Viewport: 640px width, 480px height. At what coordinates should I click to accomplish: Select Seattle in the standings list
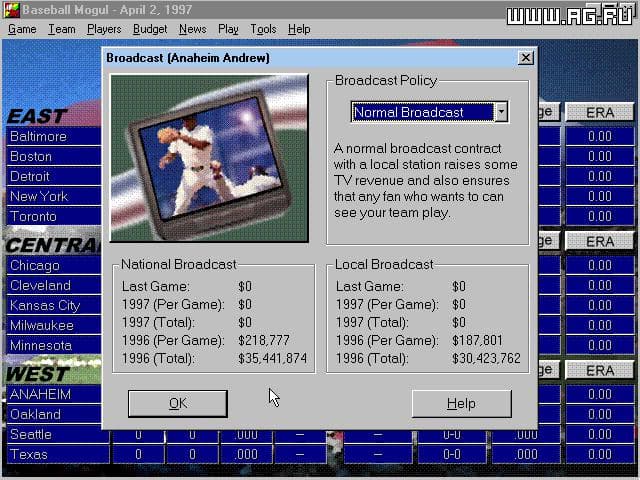(x=58, y=434)
